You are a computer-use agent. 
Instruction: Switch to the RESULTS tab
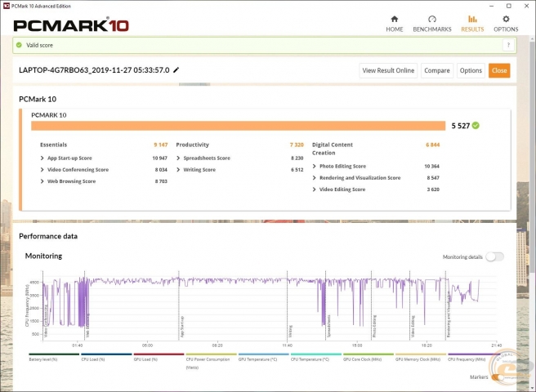tap(472, 24)
